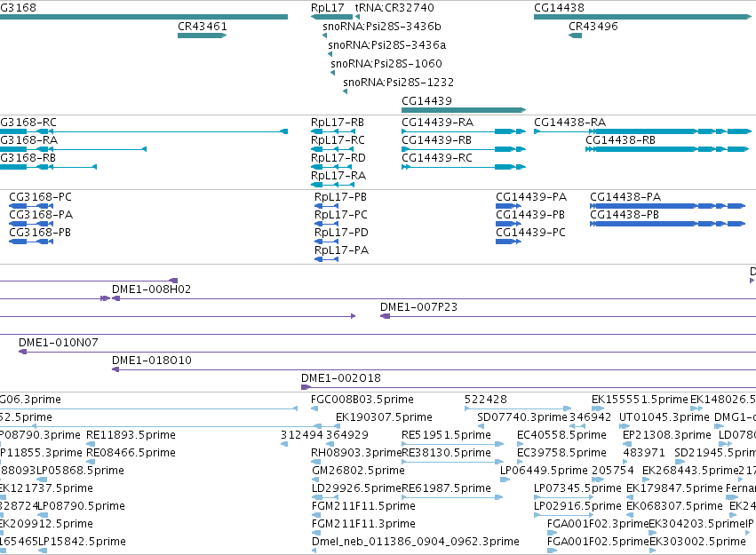Open the CG14438 gene label

click(x=559, y=8)
